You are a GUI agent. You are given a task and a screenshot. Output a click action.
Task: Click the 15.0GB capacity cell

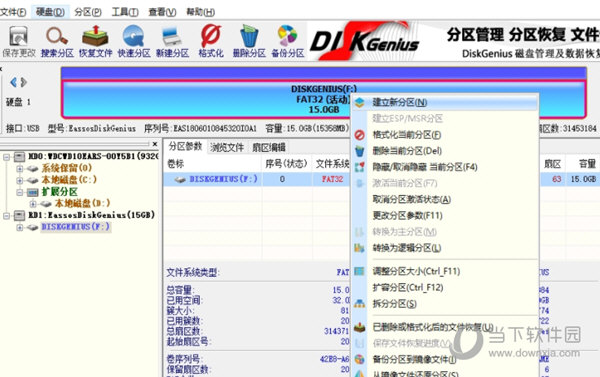583,179
